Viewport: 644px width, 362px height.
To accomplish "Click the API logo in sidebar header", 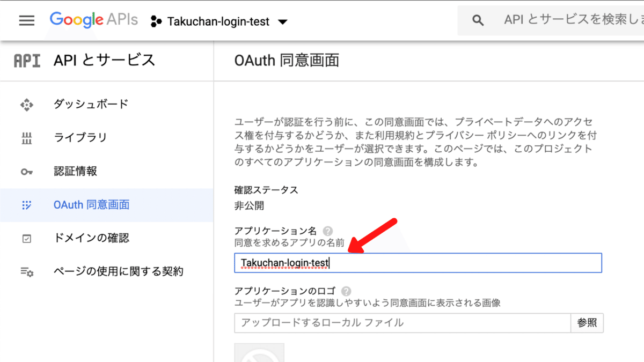I will pyautogui.click(x=27, y=61).
